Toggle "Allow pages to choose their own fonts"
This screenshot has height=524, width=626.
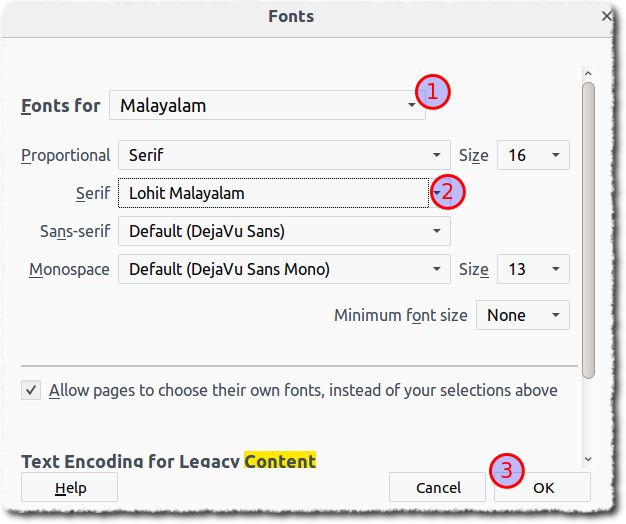31,390
